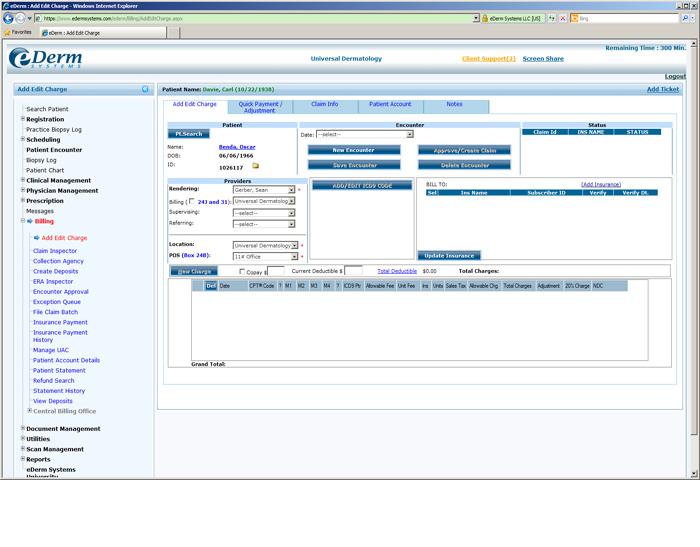The width and height of the screenshot is (700, 547).
Task: Click the arrow icon beside Add Edit Charge link
Action: tap(37, 238)
